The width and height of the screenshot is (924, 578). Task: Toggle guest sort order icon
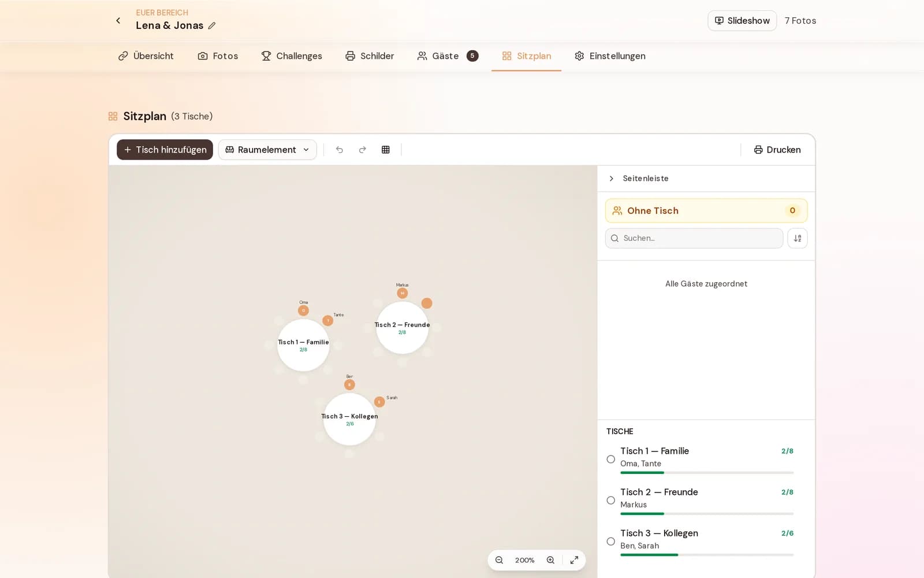coord(798,238)
